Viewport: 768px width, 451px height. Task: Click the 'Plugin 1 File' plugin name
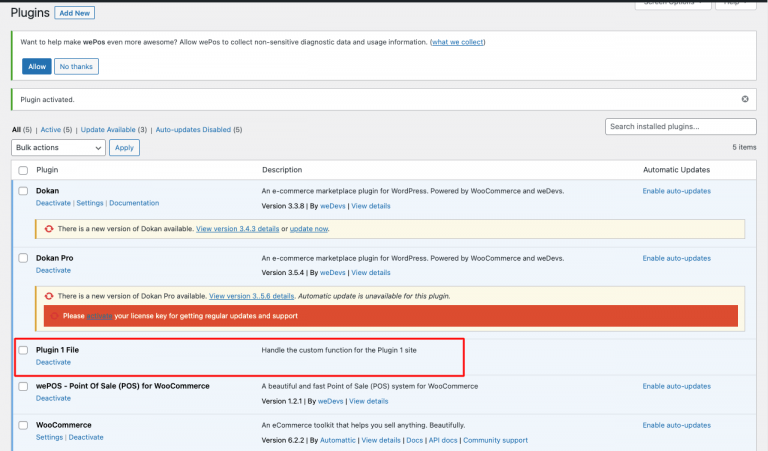pyautogui.click(x=57, y=350)
